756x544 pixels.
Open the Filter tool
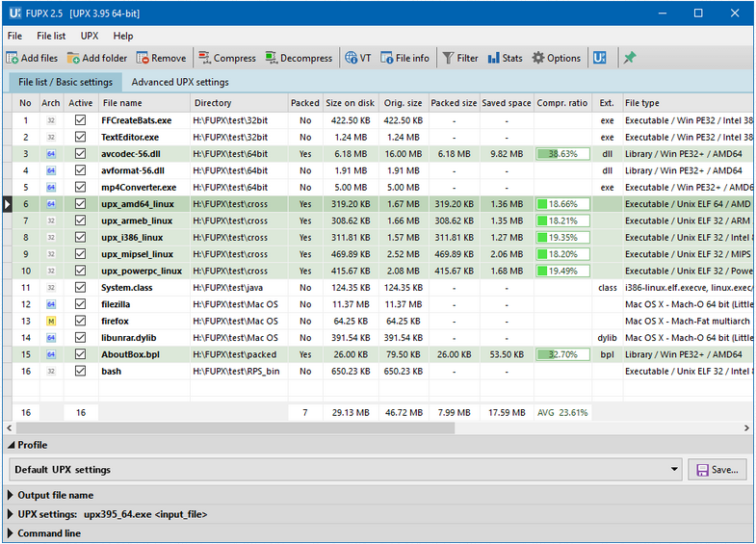(x=460, y=59)
